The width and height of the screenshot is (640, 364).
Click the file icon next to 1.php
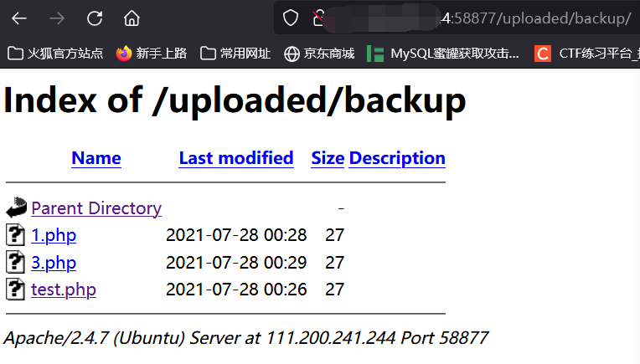tap(16, 235)
